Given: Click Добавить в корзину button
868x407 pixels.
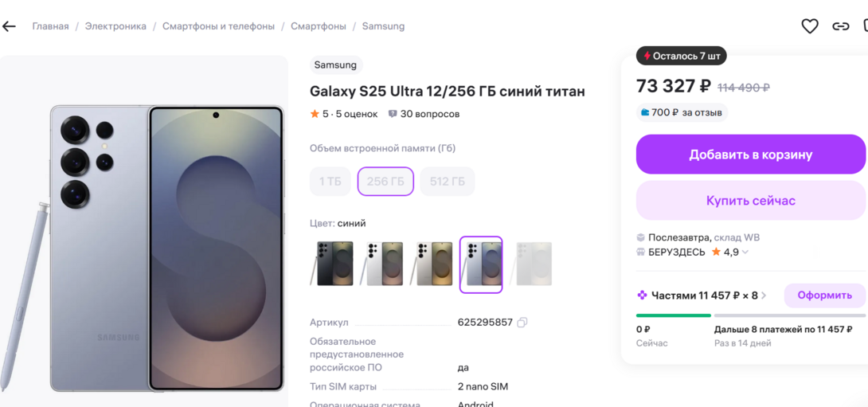Looking at the screenshot, I should pyautogui.click(x=750, y=155).
